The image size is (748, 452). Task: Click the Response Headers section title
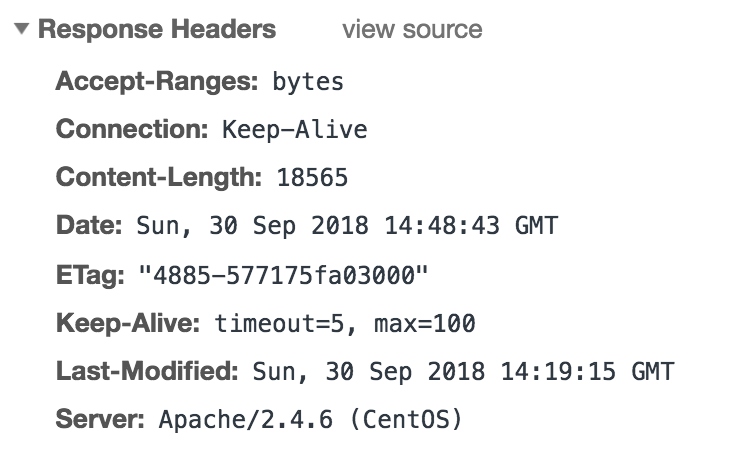coord(156,30)
